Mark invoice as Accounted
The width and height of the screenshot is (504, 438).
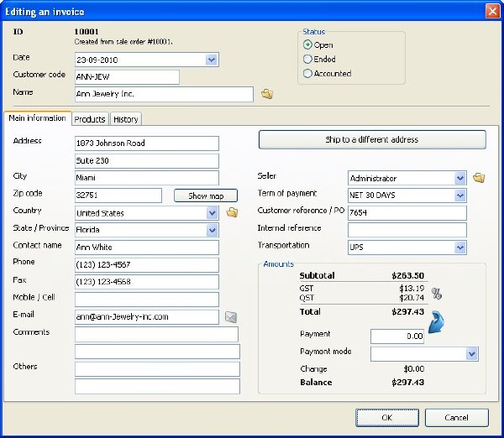pos(307,74)
